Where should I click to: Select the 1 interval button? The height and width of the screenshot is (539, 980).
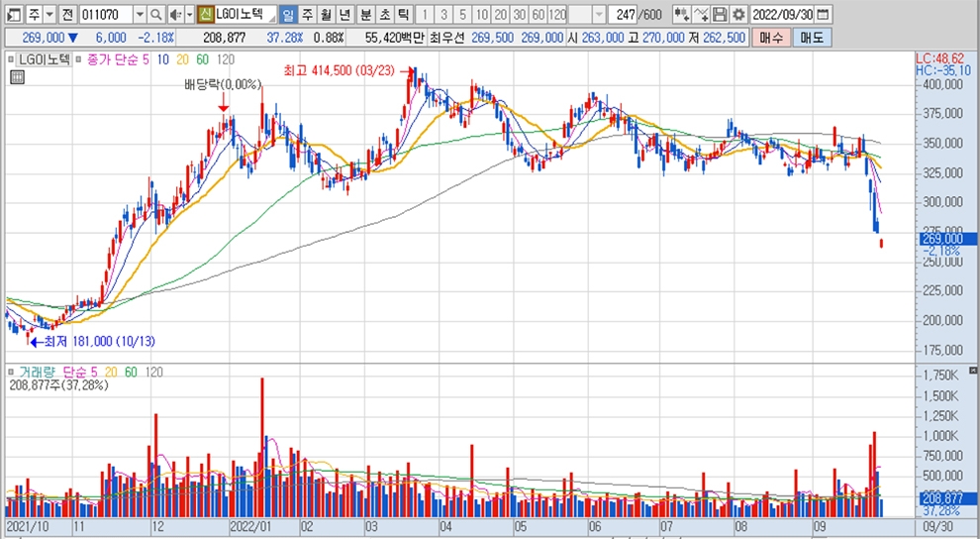coord(425,14)
